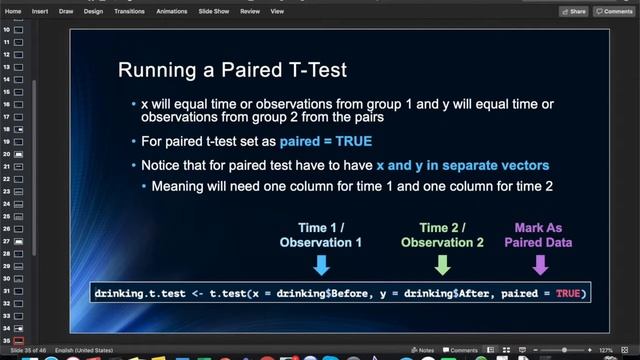Screen dimensions: 640x360
Task: Click the zoom out minus icon
Action: 536,350
